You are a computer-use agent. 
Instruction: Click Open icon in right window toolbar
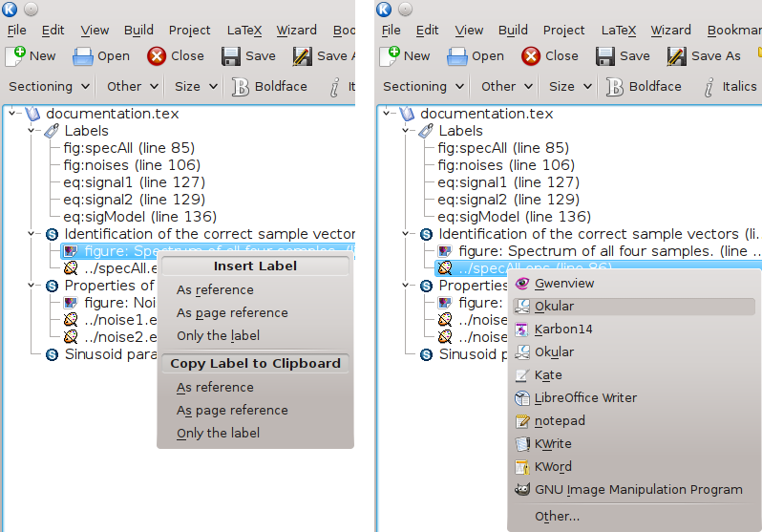pyautogui.click(x=456, y=56)
